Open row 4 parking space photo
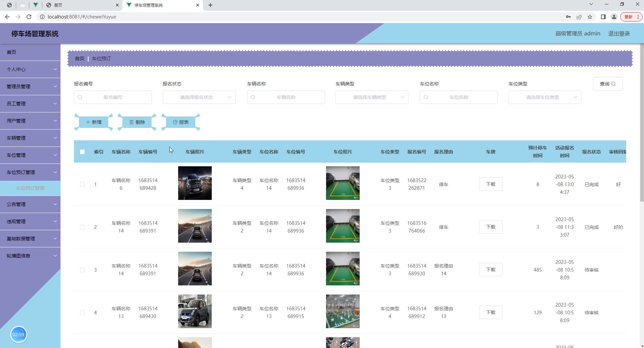The width and height of the screenshot is (644, 348). click(x=343, y=311)
